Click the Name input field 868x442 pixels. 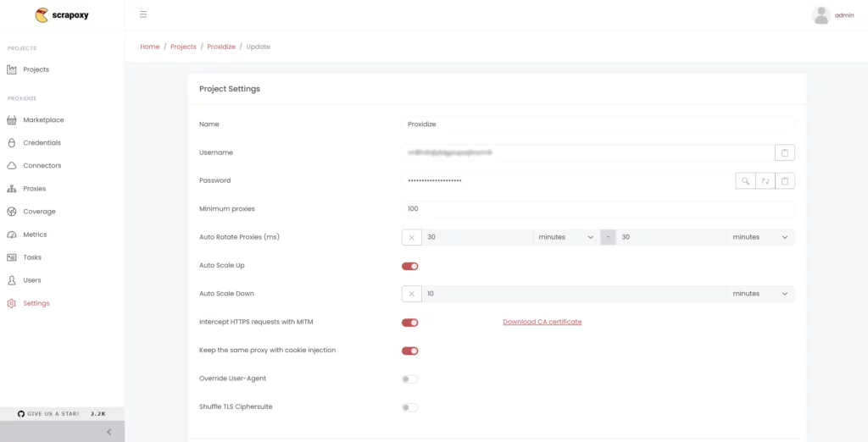point(598,124)
